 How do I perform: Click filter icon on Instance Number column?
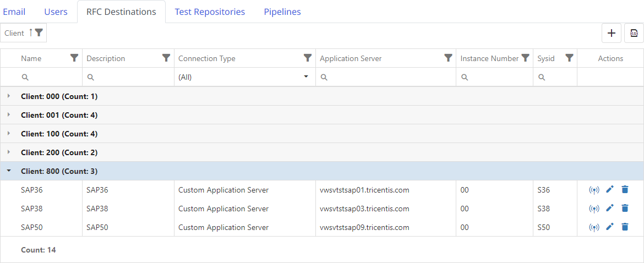[525, 58]
